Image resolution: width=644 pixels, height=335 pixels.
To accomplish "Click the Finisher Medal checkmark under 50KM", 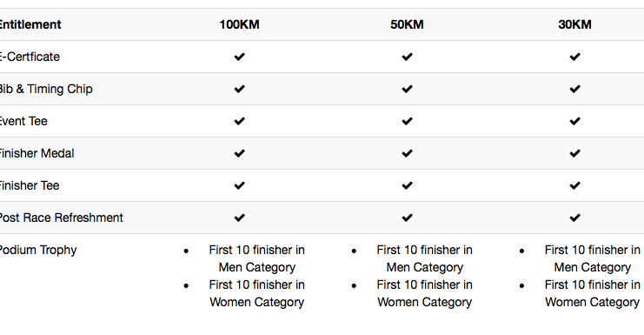I will [x=407, y=153].
